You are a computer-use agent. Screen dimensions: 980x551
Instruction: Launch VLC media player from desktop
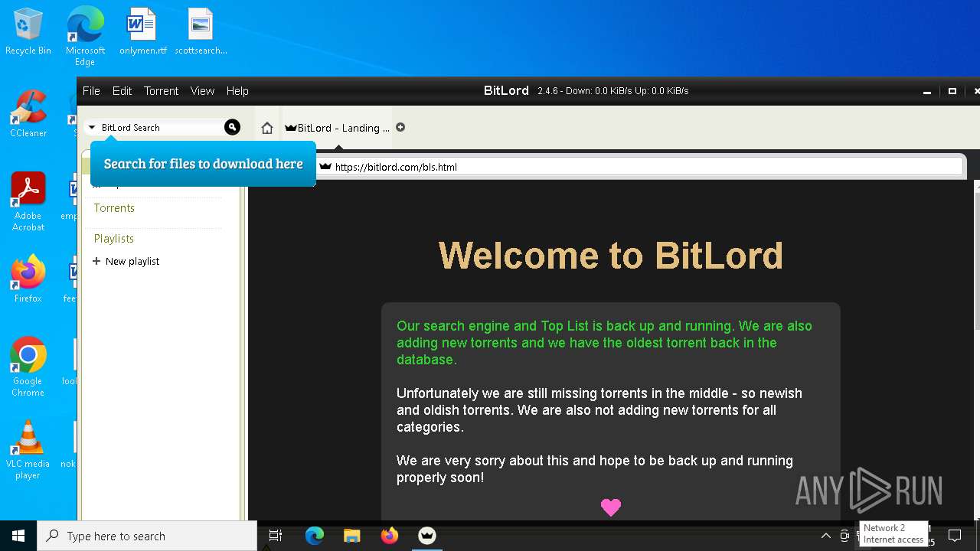[28, 450]
